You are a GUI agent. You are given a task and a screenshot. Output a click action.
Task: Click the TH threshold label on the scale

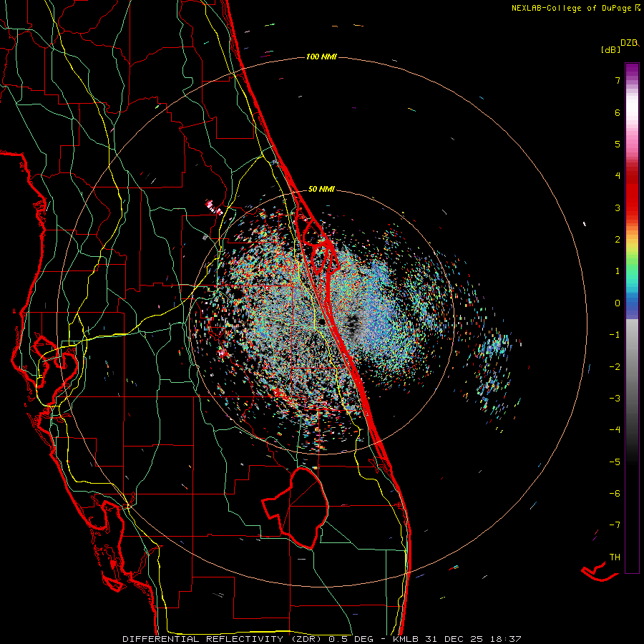click(615, 557)
